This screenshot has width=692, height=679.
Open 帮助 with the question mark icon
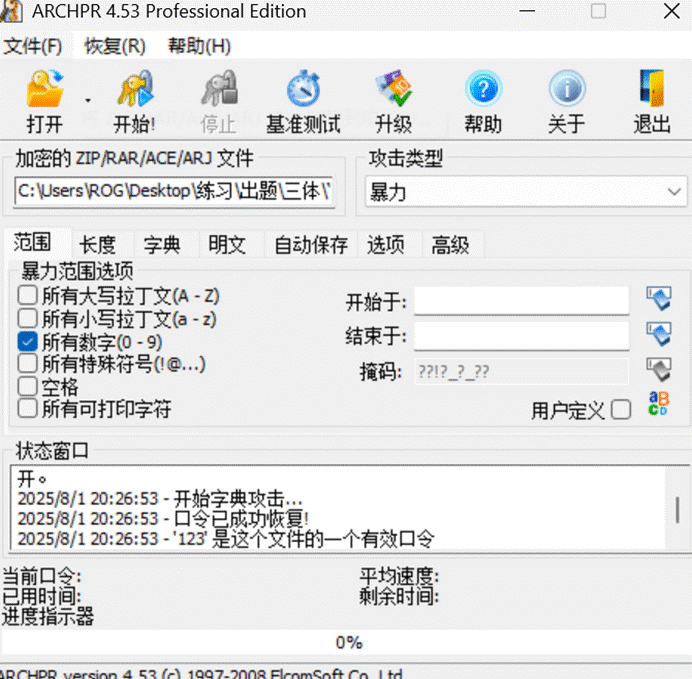pyautogui.click(x=483, y=89)
